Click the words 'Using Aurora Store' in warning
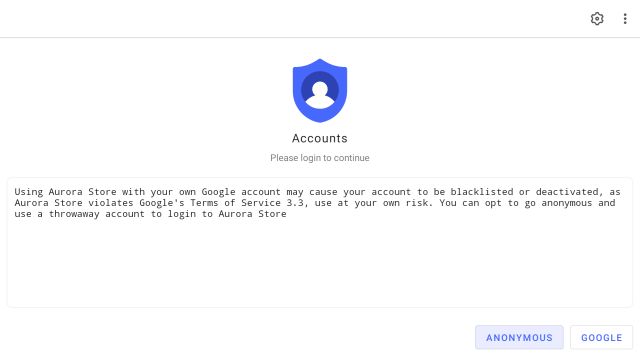640x360 pixels. 65,192
